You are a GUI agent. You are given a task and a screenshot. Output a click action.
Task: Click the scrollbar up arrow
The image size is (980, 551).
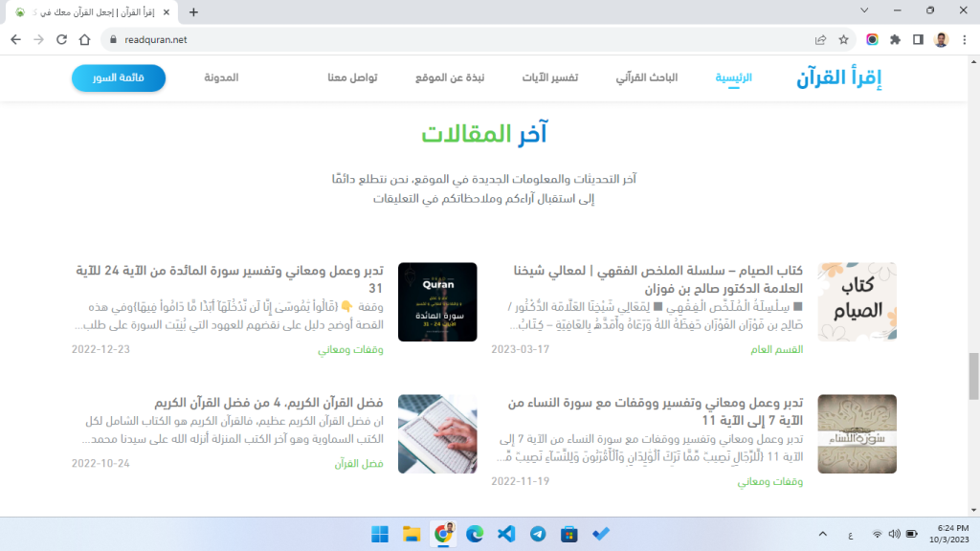(x=973, y=61)
